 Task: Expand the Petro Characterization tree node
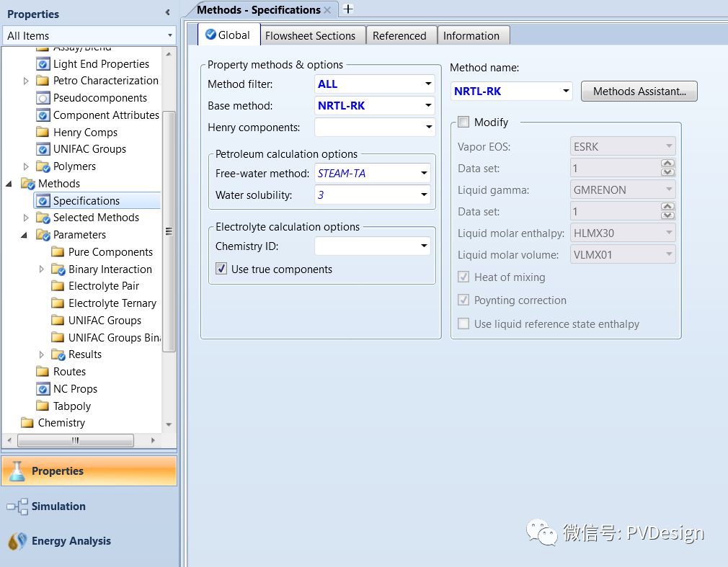click(x=26, y=81)
